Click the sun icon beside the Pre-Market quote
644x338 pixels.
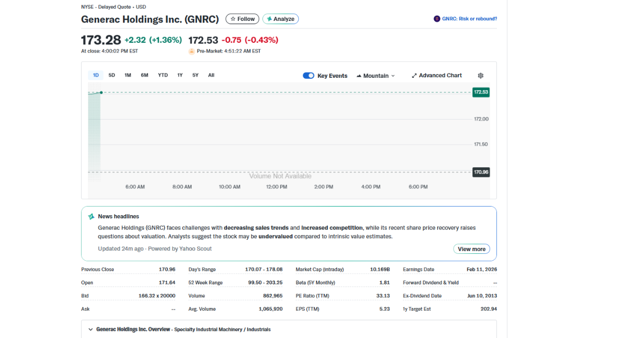tap(192, 51)
